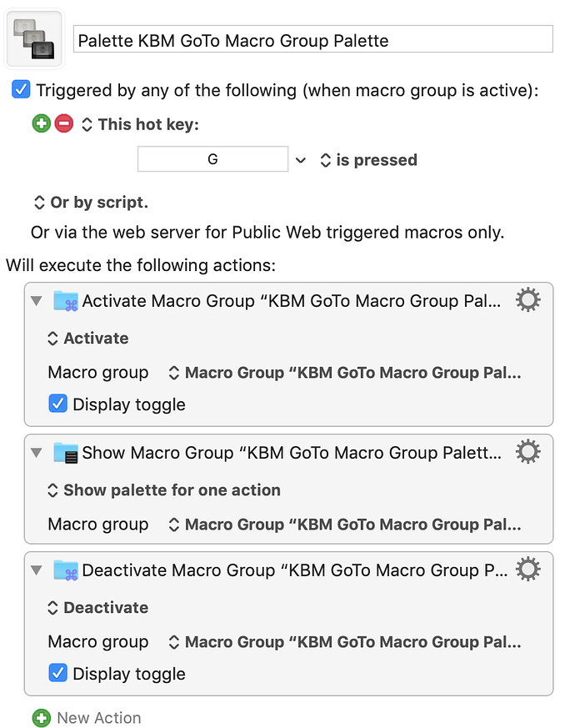575x728 pixels.
Task: Collapse the Activate Macro Group action
Action: [37, 301]
